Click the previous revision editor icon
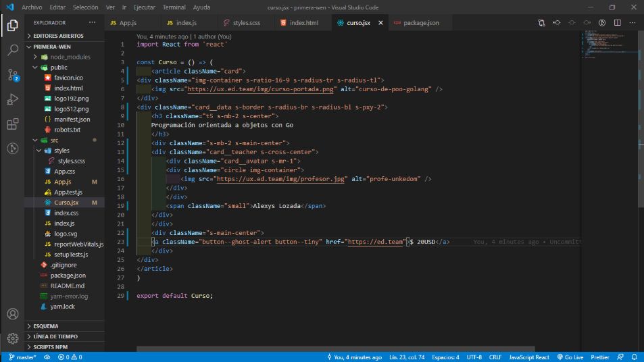The height and width of the screenshot is (362, 644). [557, 23]
